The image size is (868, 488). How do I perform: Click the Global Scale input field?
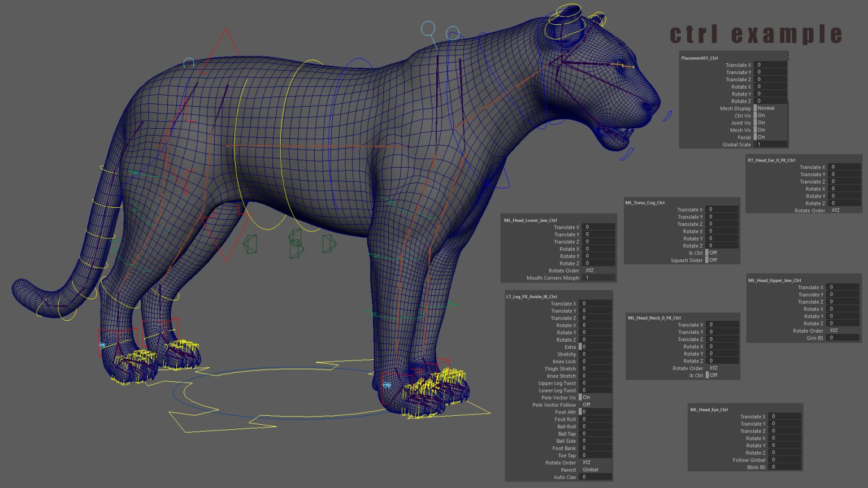pyautogui.click(x=770, y=145)
